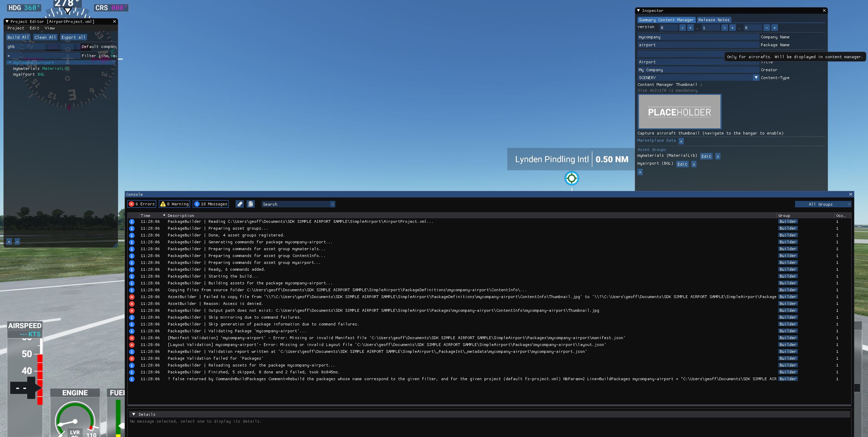Image resolution: width=868 pixels, height=437 pixels.
Task: Remove the mymaterials asset group with x
Action: coord(718,156)
